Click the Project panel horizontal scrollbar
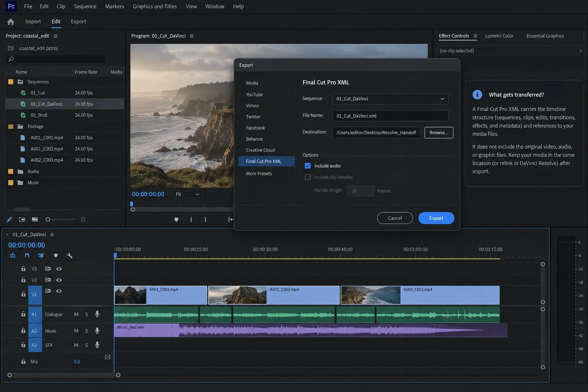The image size is (588, 392). (22, 210)
